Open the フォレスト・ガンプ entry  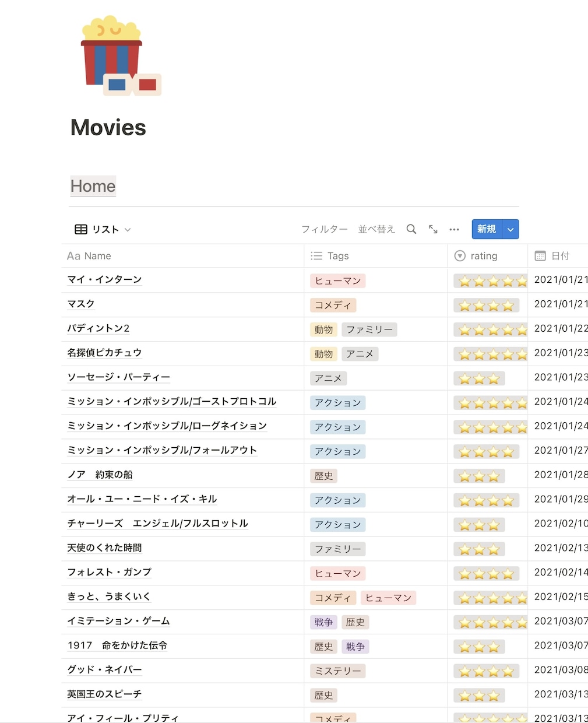click(110, 572)
